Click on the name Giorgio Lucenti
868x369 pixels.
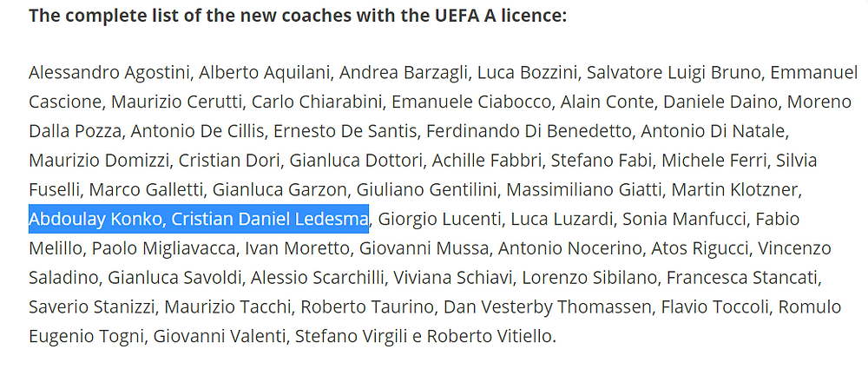coord(439,219)
